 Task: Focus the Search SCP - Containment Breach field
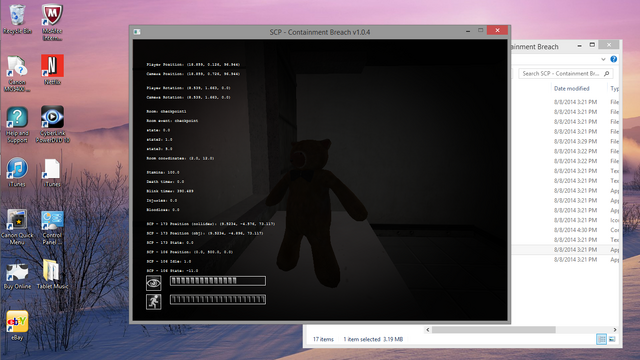565,73
